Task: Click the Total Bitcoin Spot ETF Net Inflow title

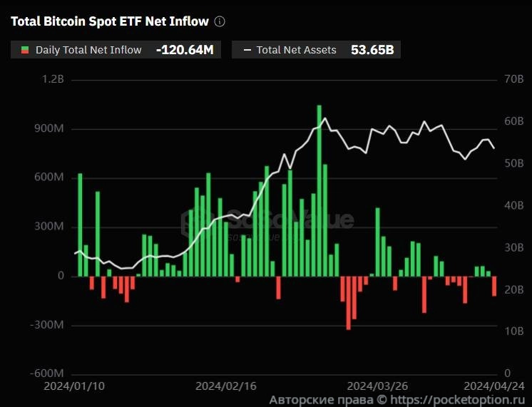Action: click(109, 21)
